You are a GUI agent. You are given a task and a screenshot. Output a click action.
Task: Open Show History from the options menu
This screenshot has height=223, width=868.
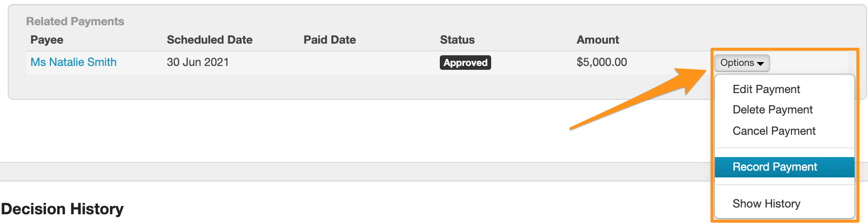pyautogui.click(x=766, y=204)
